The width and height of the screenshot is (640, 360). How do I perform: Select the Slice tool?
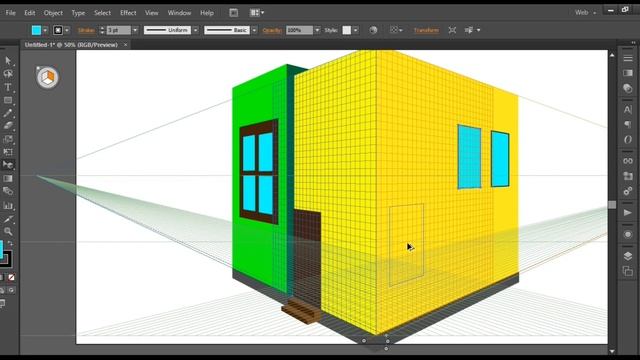tap(8, 219)
